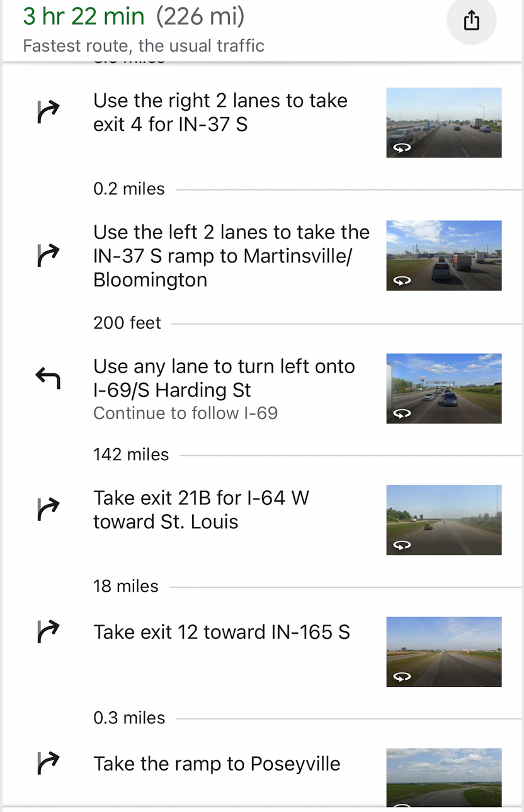Open street view thumbnail for S Harding St
This screenshot has height=812, width=524.
[443, 388]
